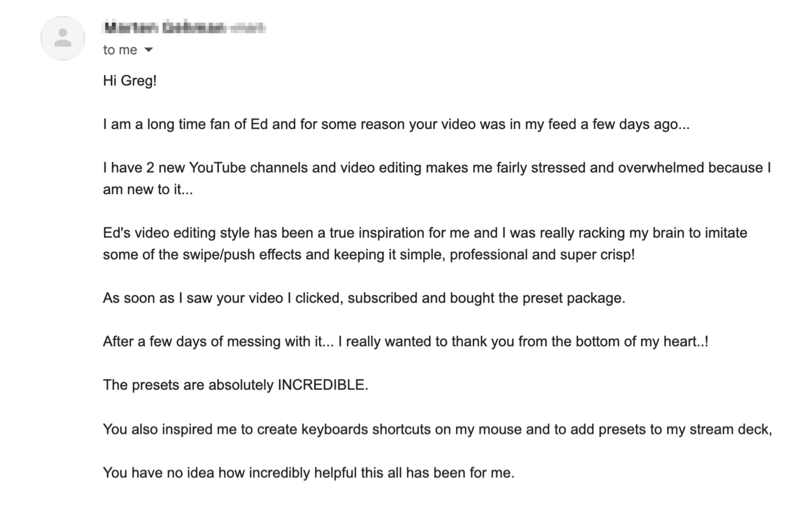Click the line starting "Ed's video editing style"
Image resolution: width=812 pixels, height=506 pixels.
[x=425, y=233]
